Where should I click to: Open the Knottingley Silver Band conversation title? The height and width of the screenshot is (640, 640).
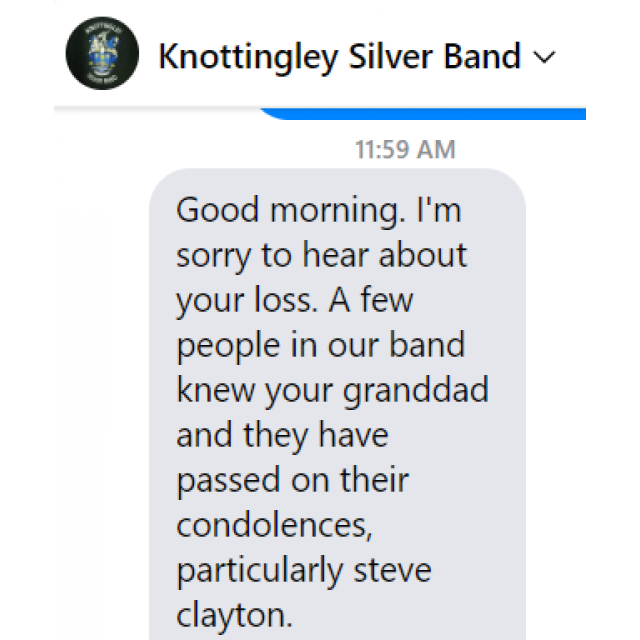[x=339, y=57]
